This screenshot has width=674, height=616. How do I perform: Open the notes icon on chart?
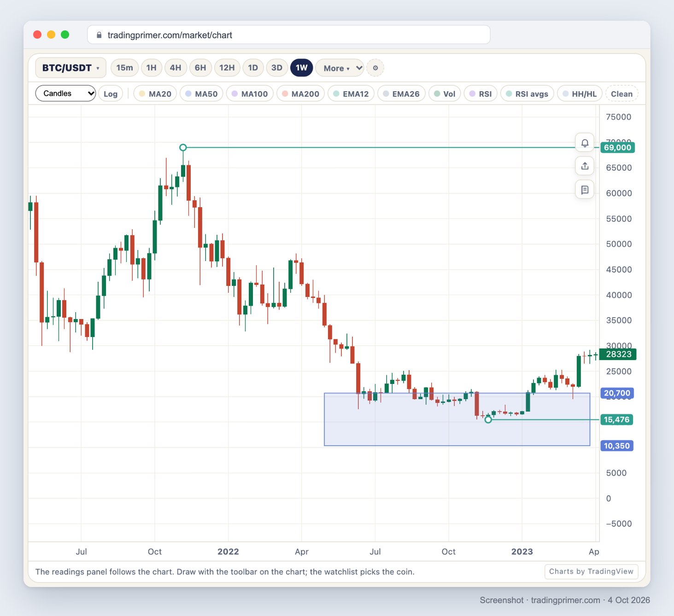[x=585, y=190]
